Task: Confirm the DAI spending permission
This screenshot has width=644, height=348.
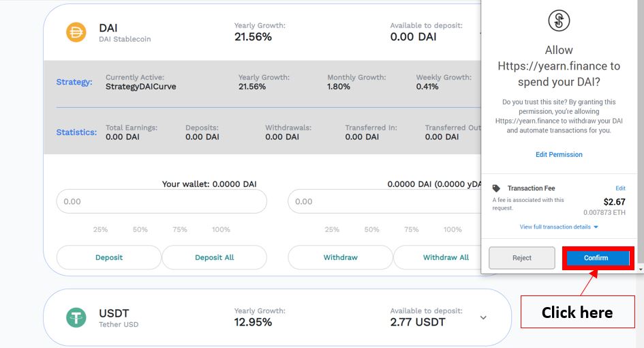Action: click(596, 258)
